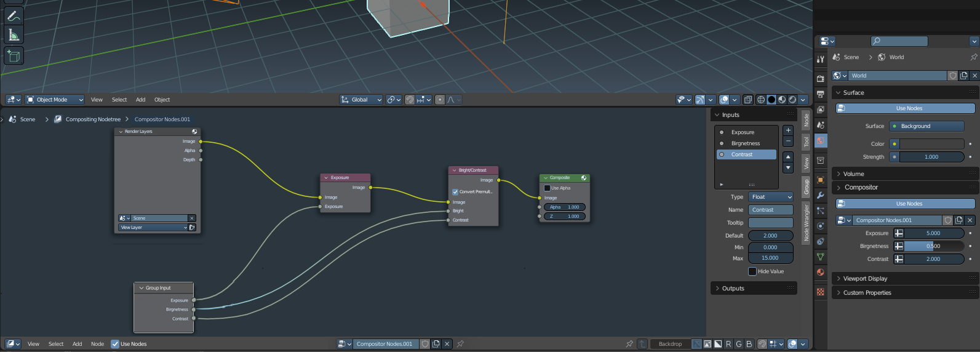Toggle X-ray mode in viewport header
This screenshot has width=980, height=352.
coord(747,100)
